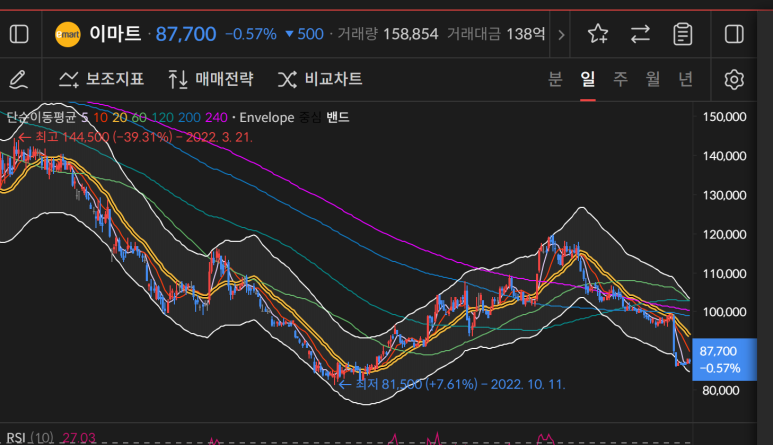This screenshot has height=445, width=773.
Task: Open 매매전략 trading strategy menu
Action: tap(211, 79)
